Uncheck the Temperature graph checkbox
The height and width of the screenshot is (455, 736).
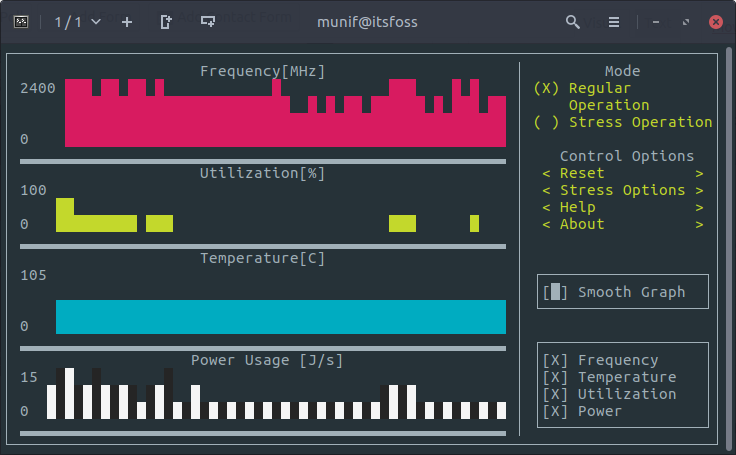tap(555, 377)
